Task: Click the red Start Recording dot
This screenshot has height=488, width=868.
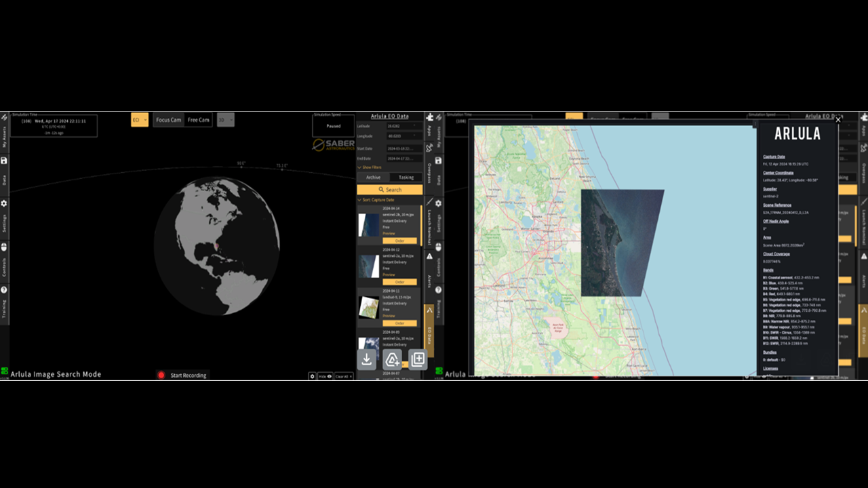Action: pyautogui.click(x=161, y=375)
